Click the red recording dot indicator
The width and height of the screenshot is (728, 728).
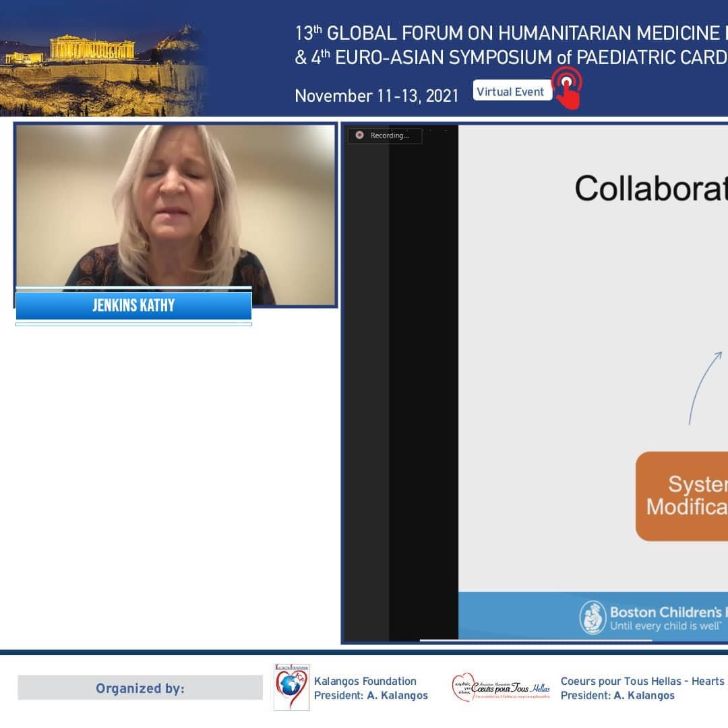tap(359, 135)
